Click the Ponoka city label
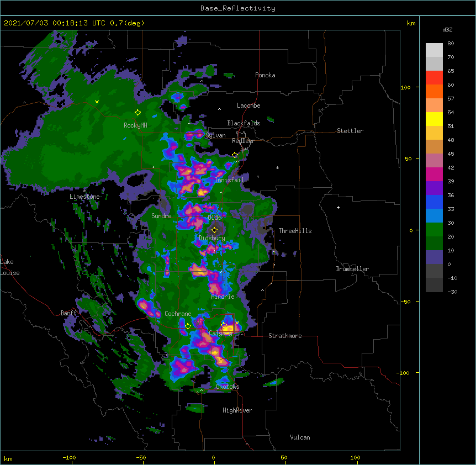The height and width of the screenshot is (465, 476). (x=265, y=75)
